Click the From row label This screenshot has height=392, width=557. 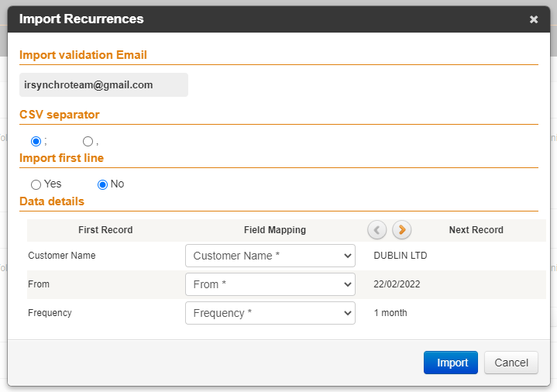coord(39,284)
